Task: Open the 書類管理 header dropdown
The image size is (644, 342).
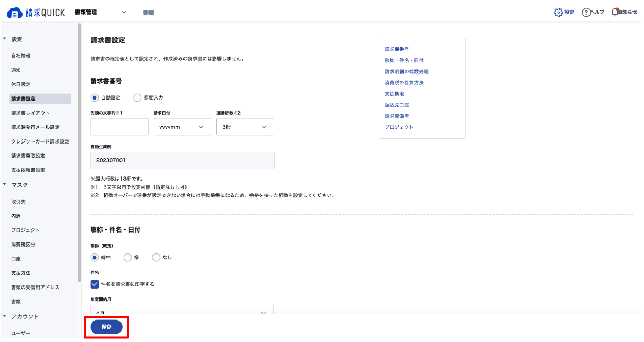Action: [101, 12]
